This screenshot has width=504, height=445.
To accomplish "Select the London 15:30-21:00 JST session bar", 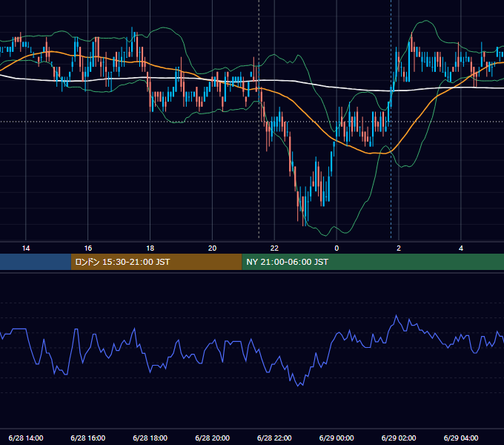I will [x=156, y=262].
